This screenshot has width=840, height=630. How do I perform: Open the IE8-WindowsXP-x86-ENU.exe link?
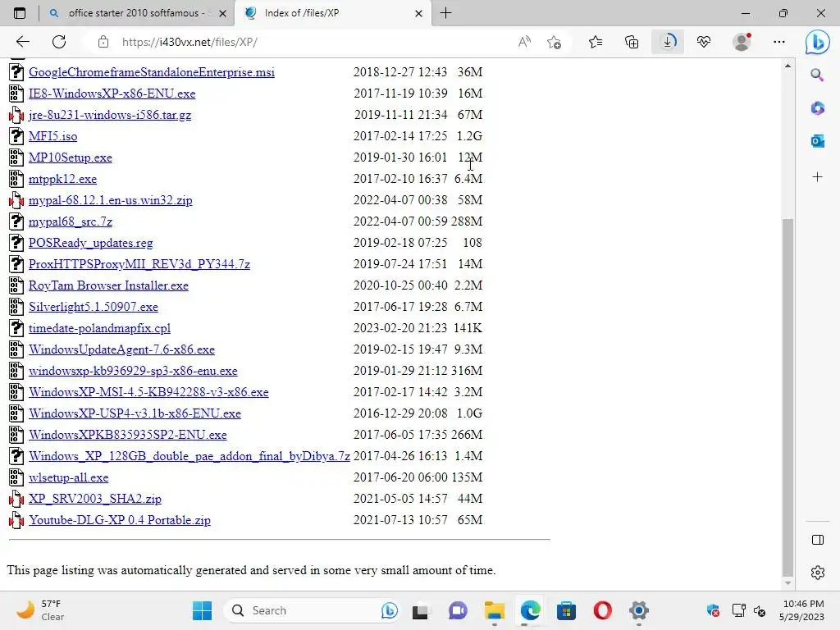112,94
